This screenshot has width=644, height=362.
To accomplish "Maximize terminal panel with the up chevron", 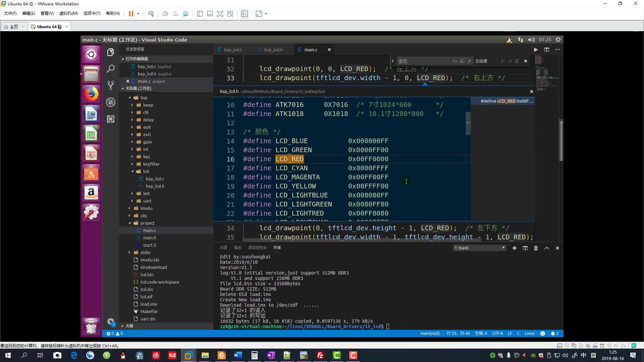I will coord(546,248).
